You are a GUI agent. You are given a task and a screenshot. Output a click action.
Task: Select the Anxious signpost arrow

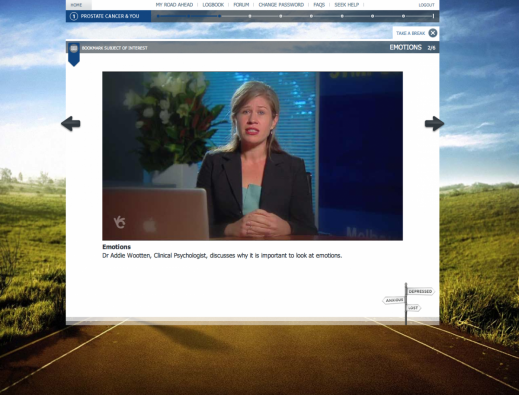[x=394, y=300]
